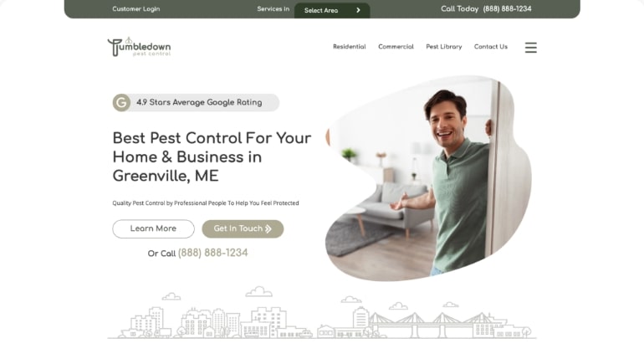
Task: Open the Select Area dropdown
Action: [x=332, y=10]
